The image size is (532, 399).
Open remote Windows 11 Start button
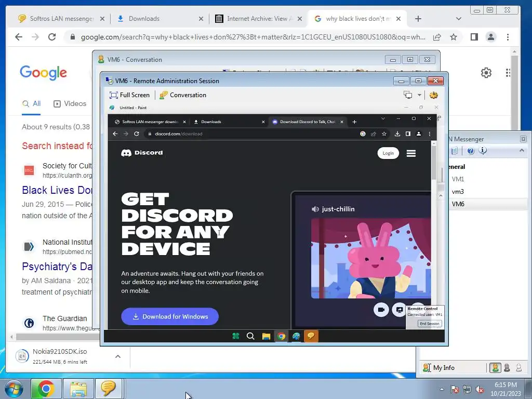coord(236,336)
